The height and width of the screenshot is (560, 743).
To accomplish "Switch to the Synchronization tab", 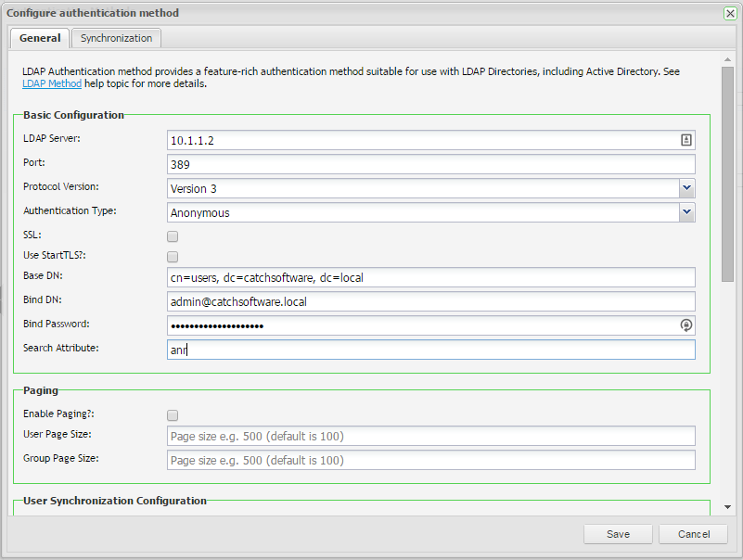I will [116, 38].
